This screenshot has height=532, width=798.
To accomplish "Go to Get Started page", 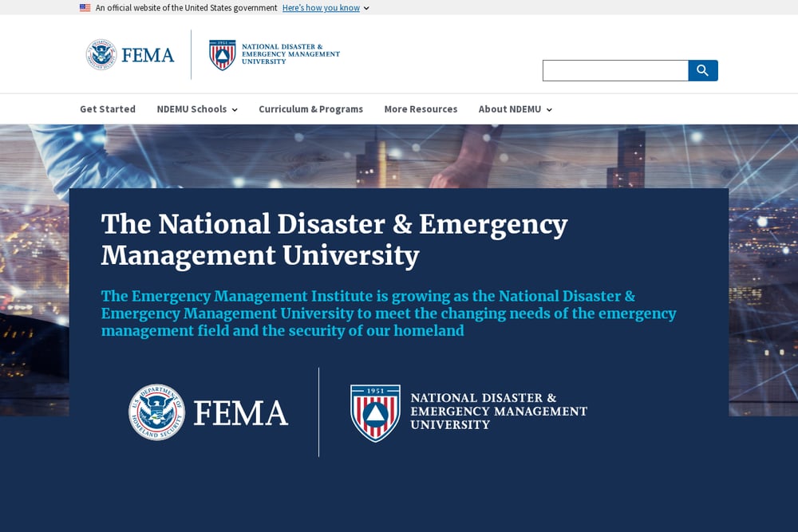I will pos(108,108).
